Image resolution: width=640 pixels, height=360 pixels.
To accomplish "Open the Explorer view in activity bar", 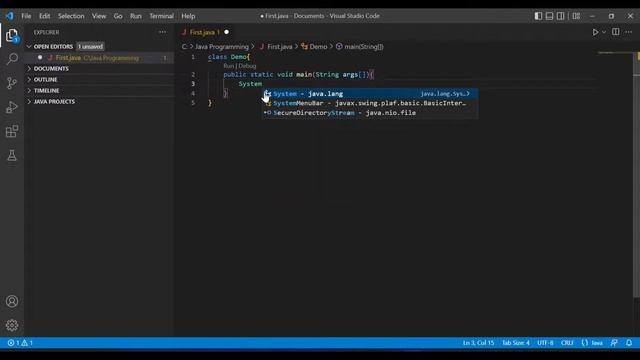I will [x=12, y=36].
